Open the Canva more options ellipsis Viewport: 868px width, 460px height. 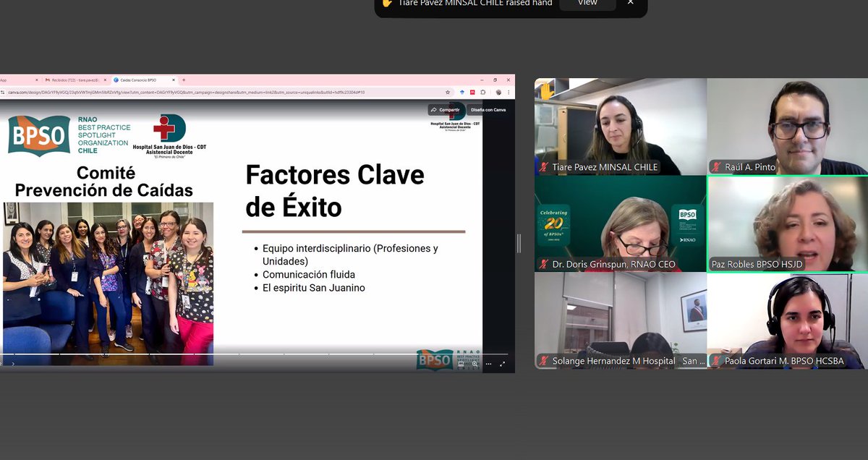pyautogui.click(x=488, y=364)
